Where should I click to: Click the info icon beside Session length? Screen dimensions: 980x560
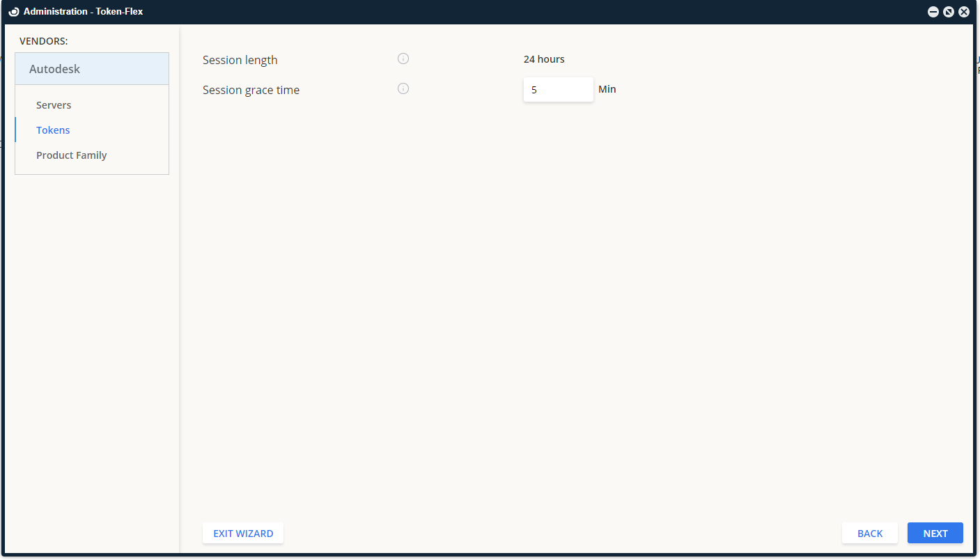403,59
